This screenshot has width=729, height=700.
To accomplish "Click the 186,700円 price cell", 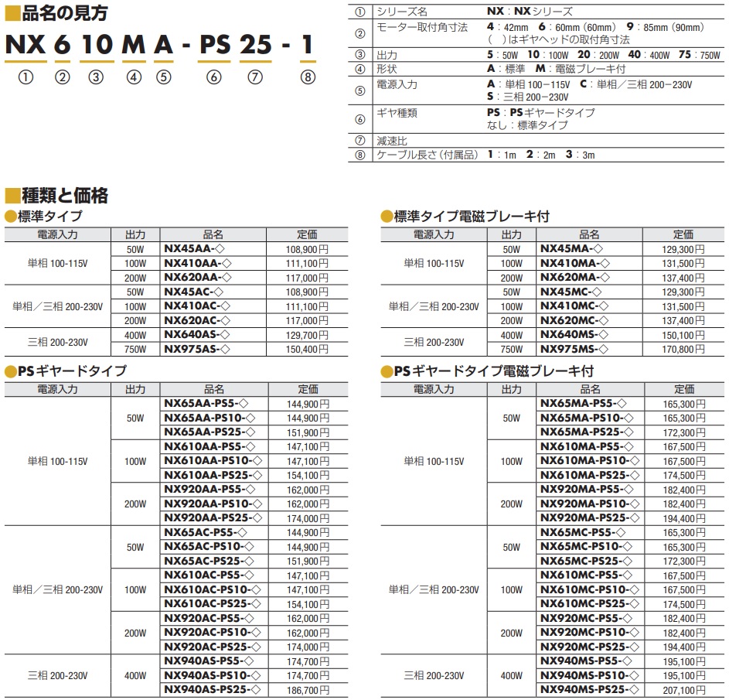I will [x=308, y=690].
